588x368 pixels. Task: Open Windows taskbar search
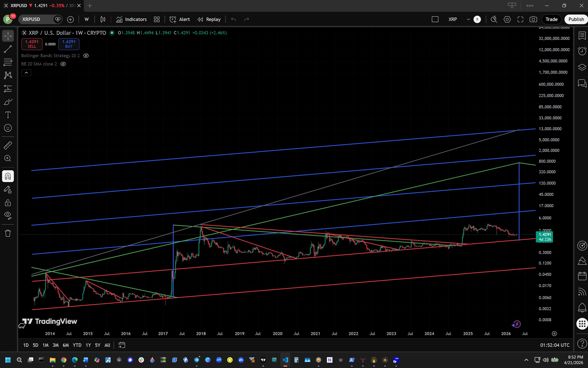tap(19, 360)
